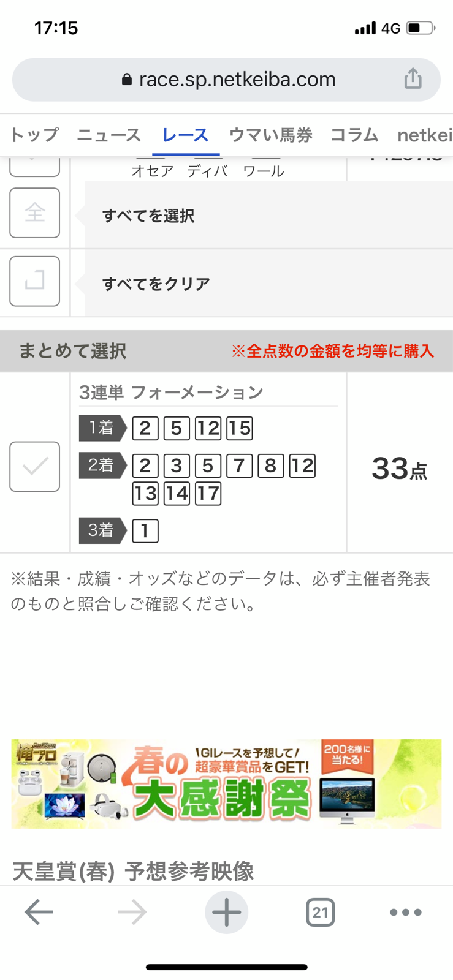Screen dimensions: 453x980
Task: Open a new tab with plus button
Action: (x=226, y=912)
